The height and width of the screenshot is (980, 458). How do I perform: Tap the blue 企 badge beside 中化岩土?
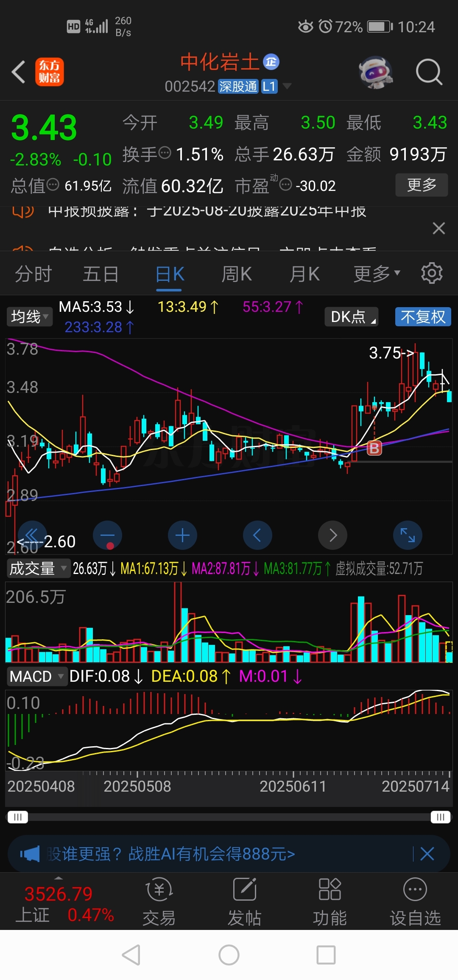coord(271,62)
